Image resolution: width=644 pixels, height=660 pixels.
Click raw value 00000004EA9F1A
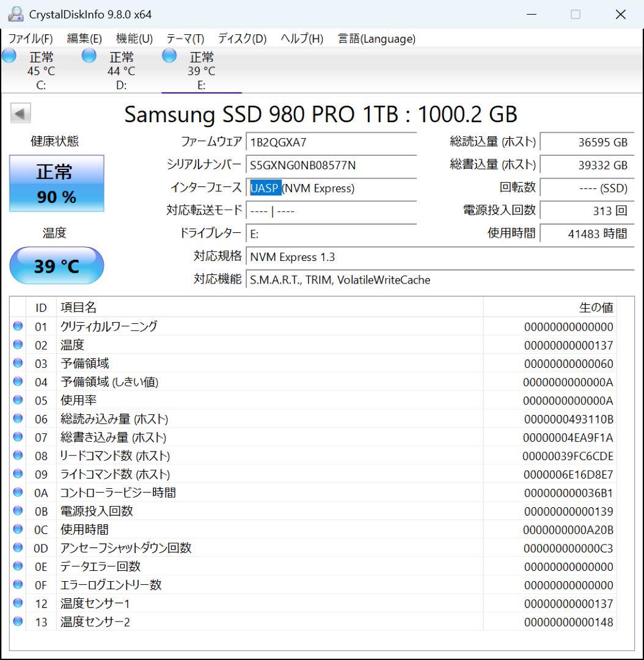(568, 438)
